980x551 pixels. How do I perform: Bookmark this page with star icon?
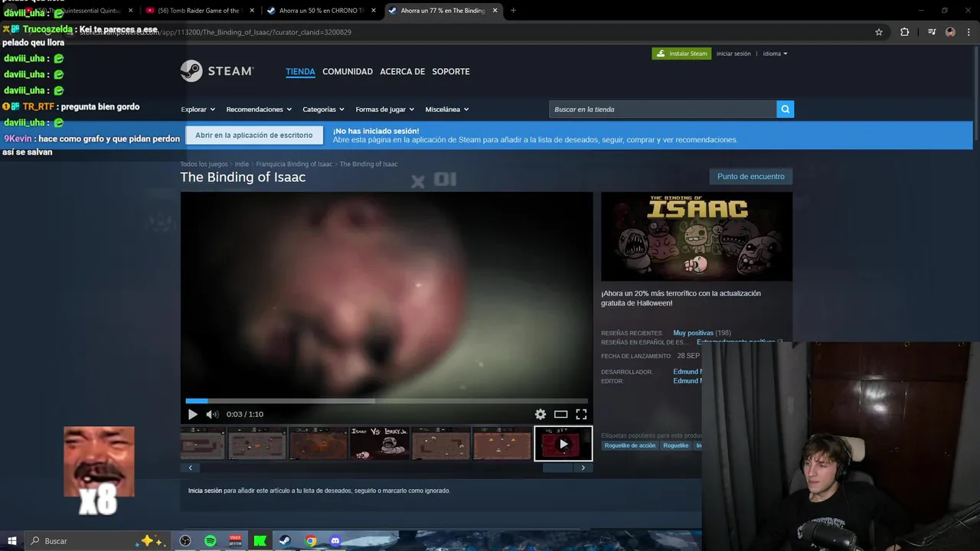coord(879,32)
